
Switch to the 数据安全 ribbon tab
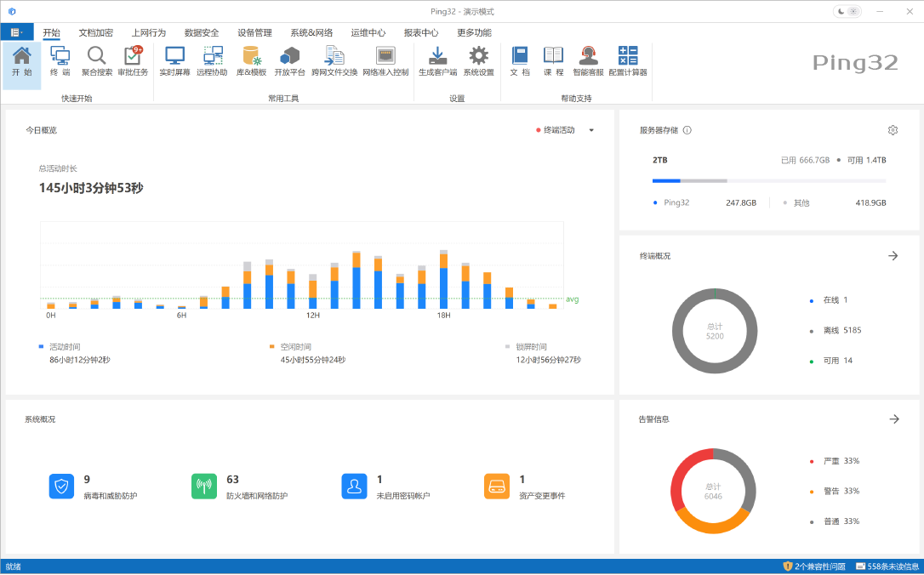pos(200,32)
